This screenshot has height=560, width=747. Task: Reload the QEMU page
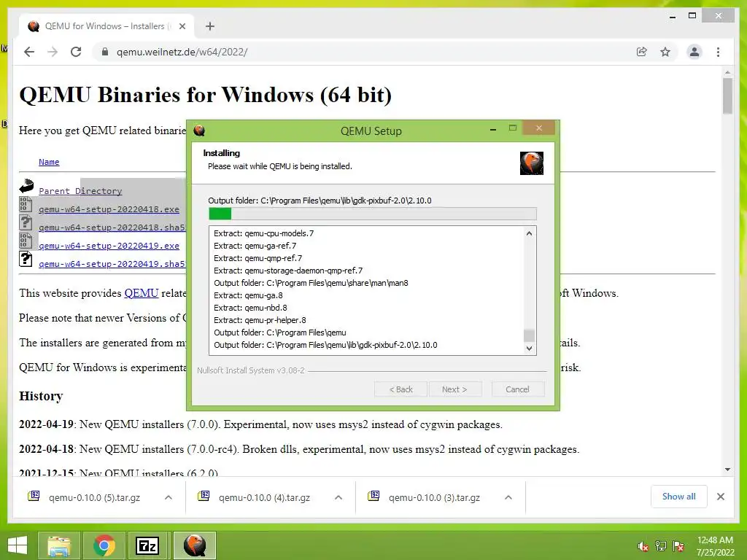tap(76, 52)
